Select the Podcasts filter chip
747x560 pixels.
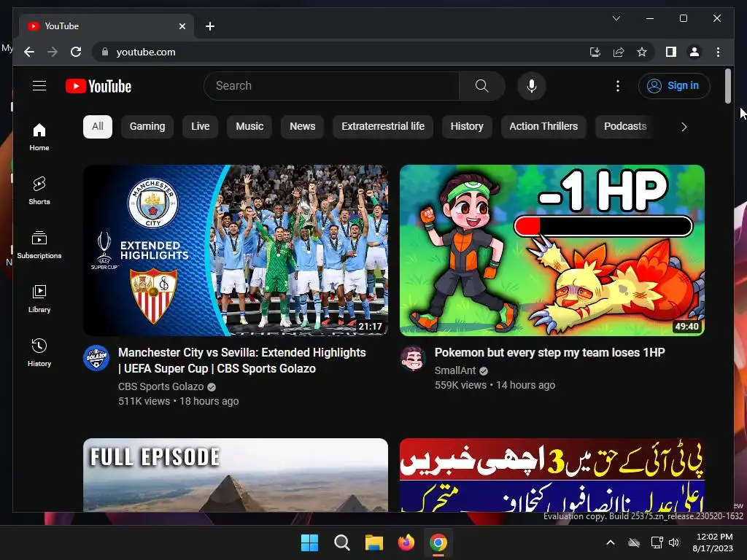(625, 127)
